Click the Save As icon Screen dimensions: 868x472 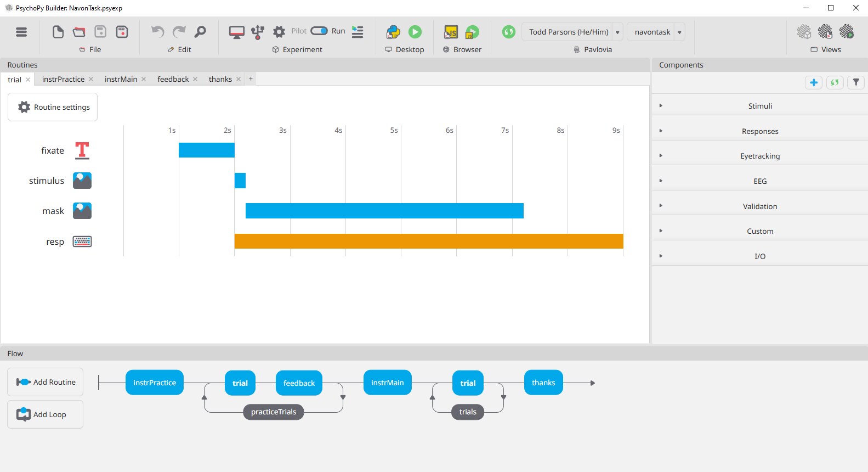point(122,32)
